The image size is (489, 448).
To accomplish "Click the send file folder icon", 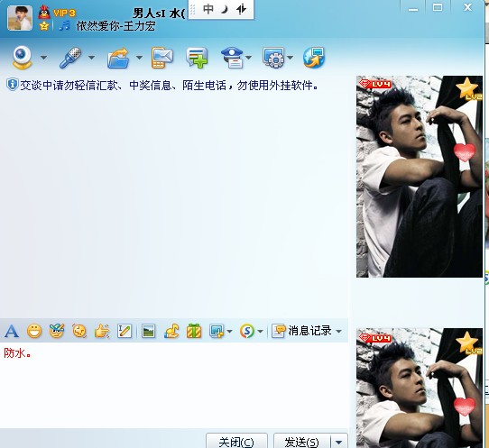I will coord(118,58).
